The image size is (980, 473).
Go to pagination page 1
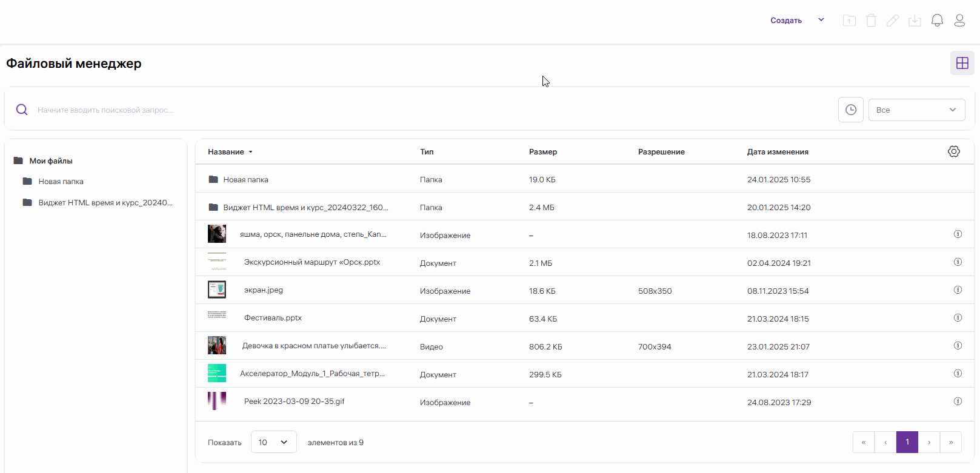click(907, 442)
